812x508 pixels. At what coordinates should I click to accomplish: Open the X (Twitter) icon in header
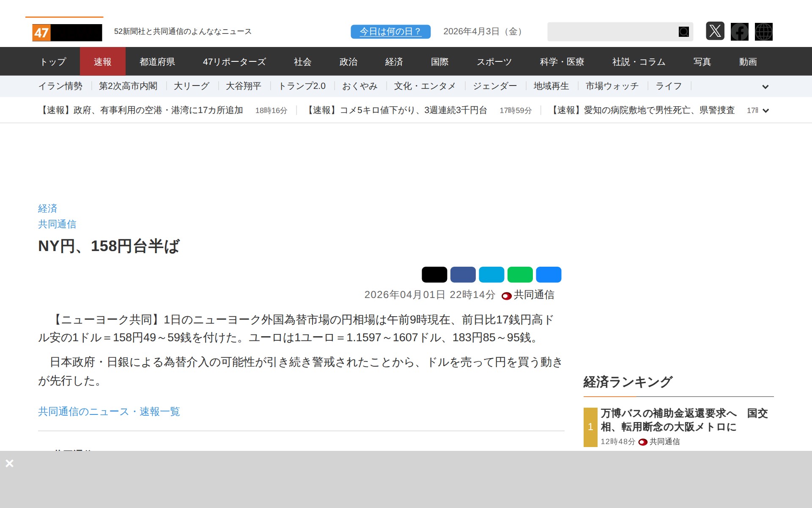coord(715,31)
